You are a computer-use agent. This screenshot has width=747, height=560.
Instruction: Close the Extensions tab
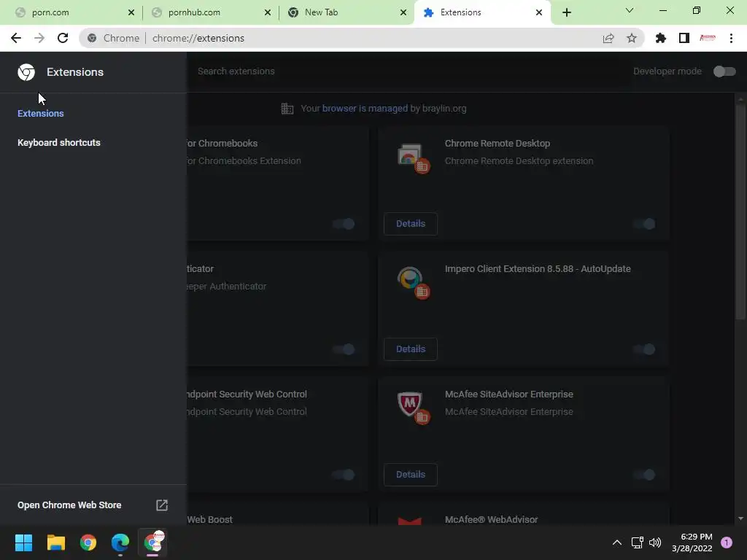539,12
